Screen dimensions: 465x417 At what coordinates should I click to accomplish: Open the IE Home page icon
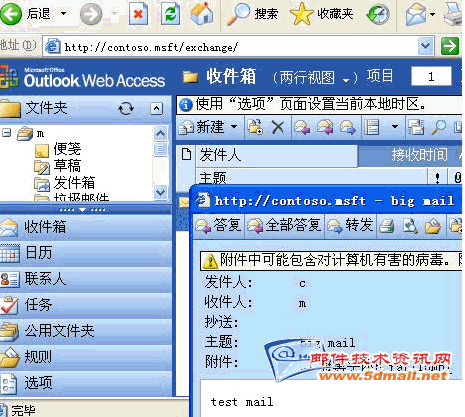(x=202, y=14)
